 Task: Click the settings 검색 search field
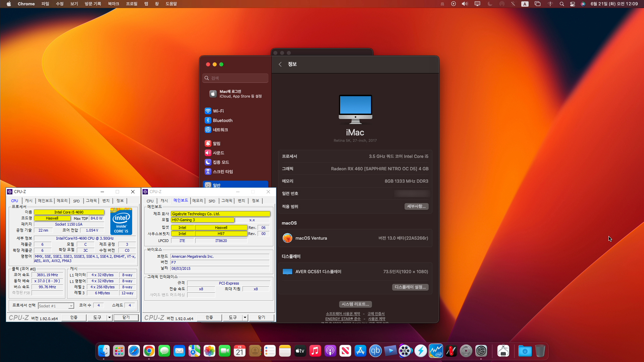pyautogui.click(x=235, y=78)
